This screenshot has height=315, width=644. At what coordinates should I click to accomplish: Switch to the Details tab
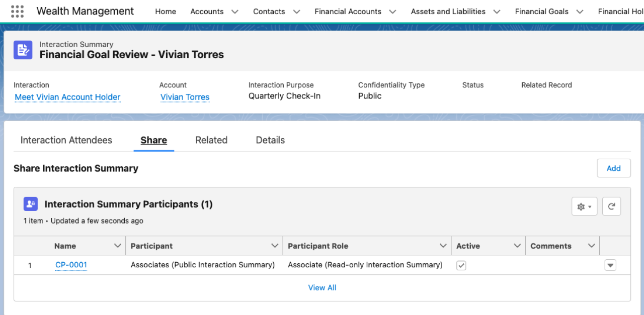pyautogui.click(x=270, y=140)
